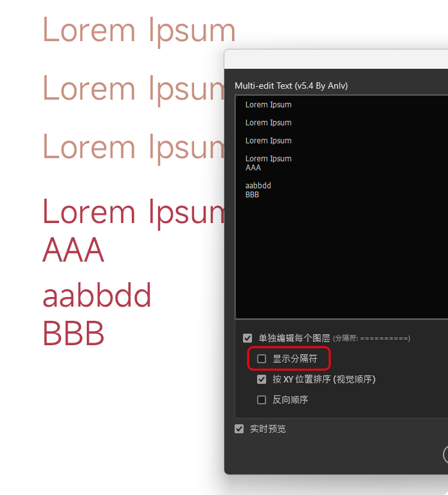Click second Lorem Ipsum line in the editor

tap(268, 123)
